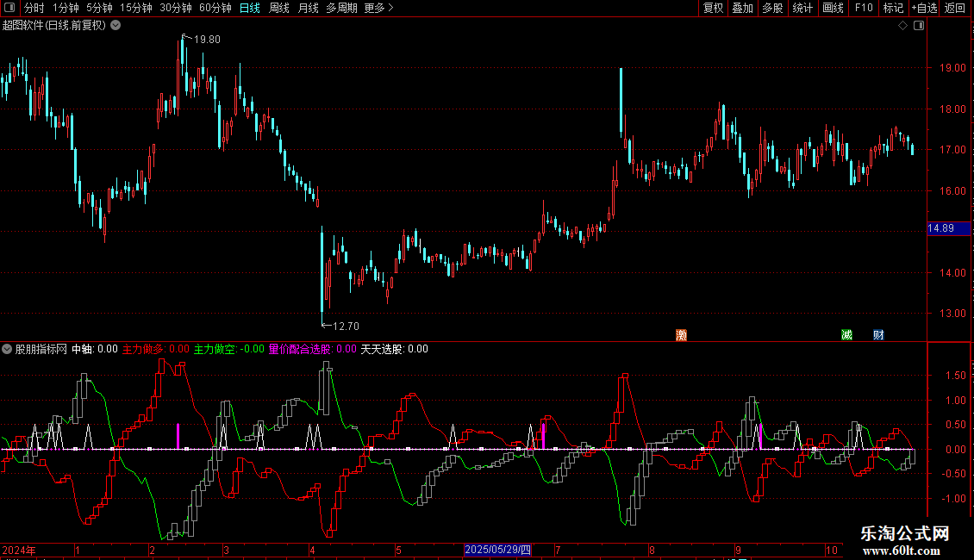The width and height of the screenshot is (974, 560).
Task: Switch to 月线 monthly chart
Action: click(x=308, y=8)
